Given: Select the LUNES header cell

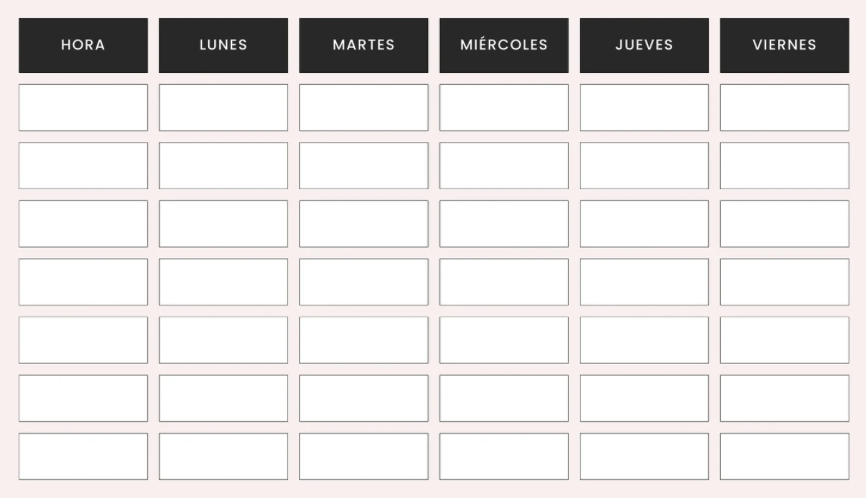Looking at the screenshot, I should coord(223,45).
